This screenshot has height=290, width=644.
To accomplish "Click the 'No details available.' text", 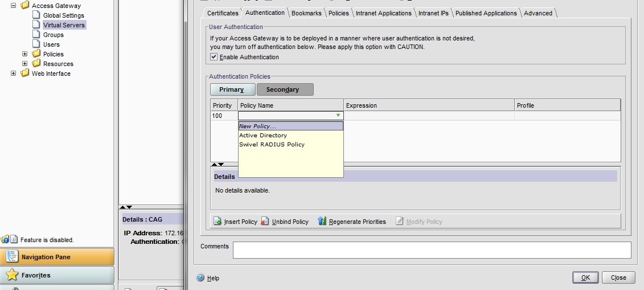I will [243, 191].
